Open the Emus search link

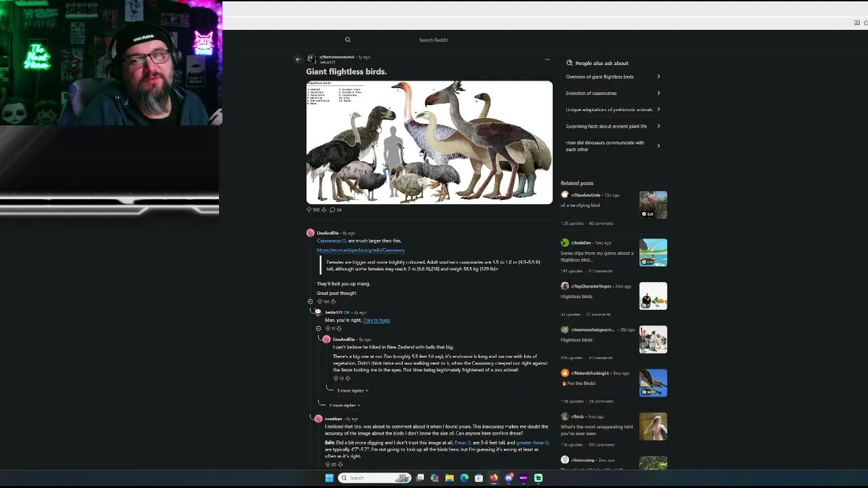[463, 443]
